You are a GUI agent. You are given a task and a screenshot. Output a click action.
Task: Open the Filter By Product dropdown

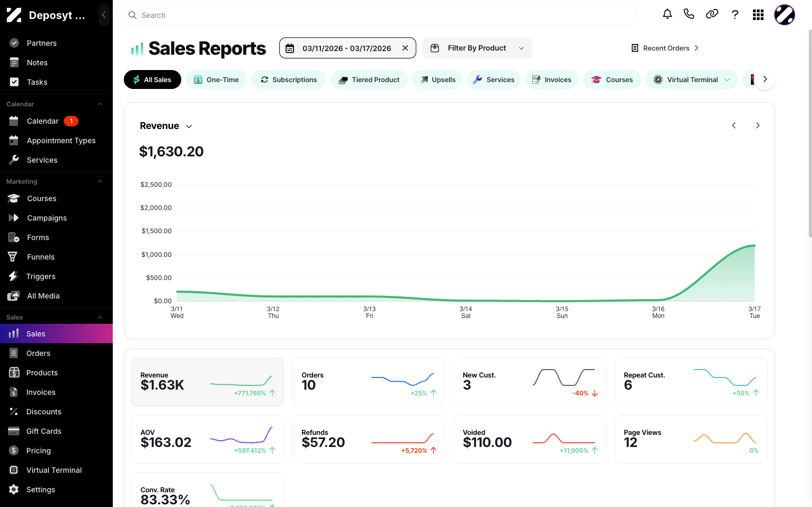tap(477, 48)
